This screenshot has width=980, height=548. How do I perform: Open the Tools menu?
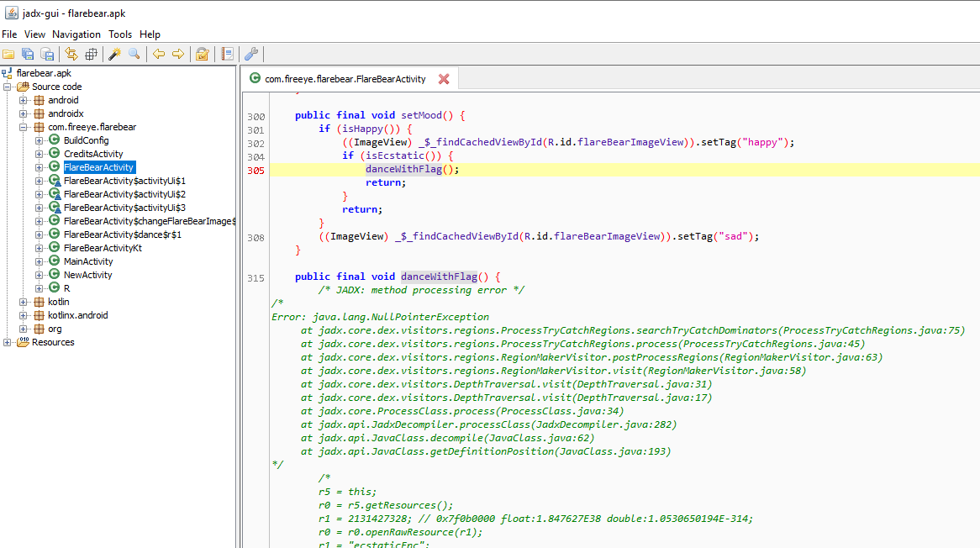pos(120,34)
